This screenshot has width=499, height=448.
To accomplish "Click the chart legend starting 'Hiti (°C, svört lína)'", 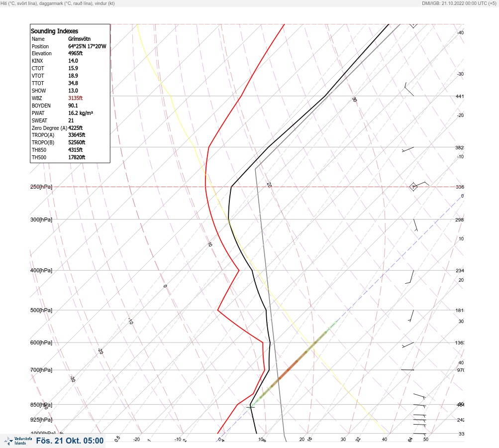I will (x=58, y=3).
